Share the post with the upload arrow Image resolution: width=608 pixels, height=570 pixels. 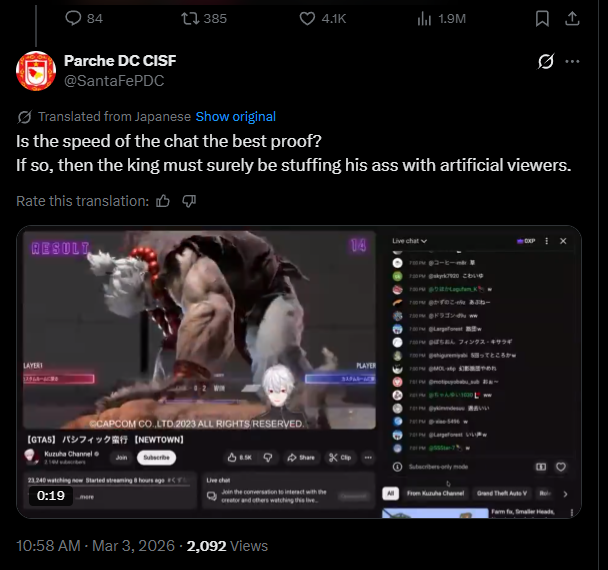coord(572,18)
